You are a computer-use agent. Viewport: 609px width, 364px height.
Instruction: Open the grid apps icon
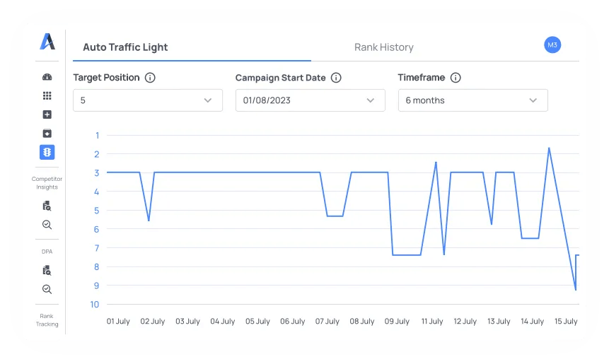pos(47,96)
